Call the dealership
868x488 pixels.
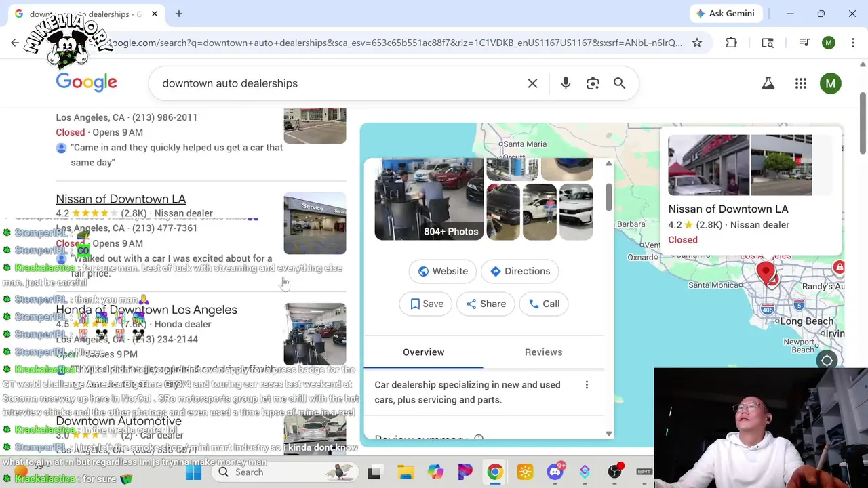click(x=544, y=304)
